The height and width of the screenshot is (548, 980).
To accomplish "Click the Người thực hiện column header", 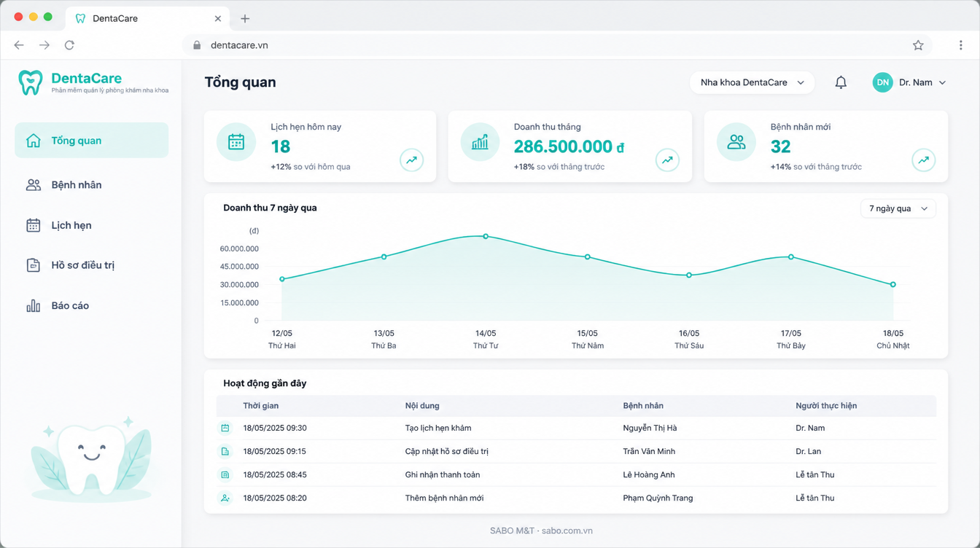I will 826,406.
